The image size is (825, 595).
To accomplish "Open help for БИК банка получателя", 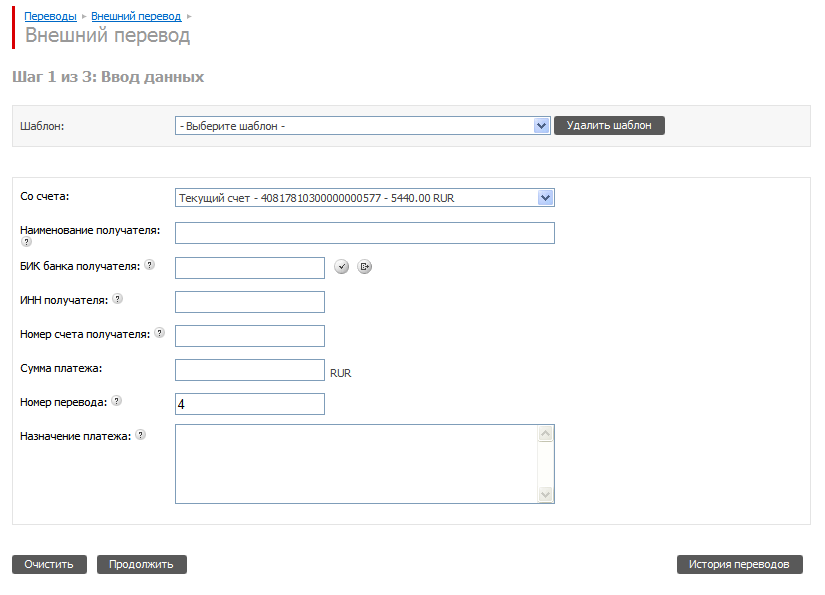I will [149, 265].
